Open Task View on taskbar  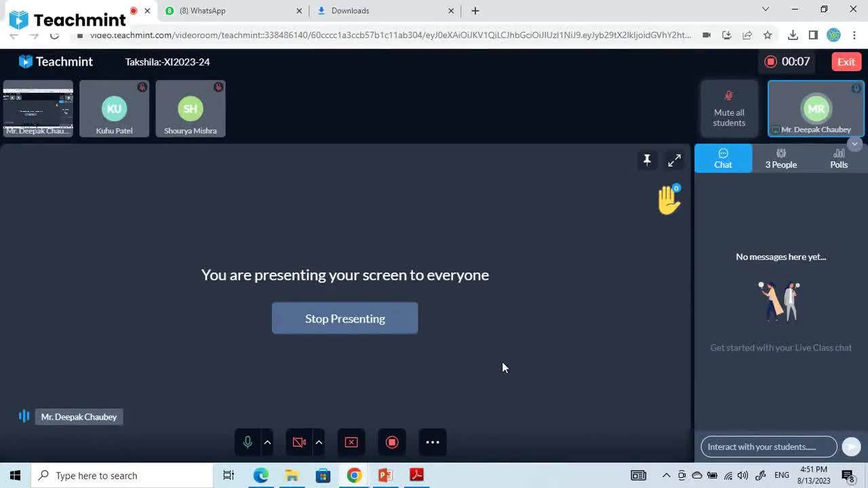[x=229, y=476]
